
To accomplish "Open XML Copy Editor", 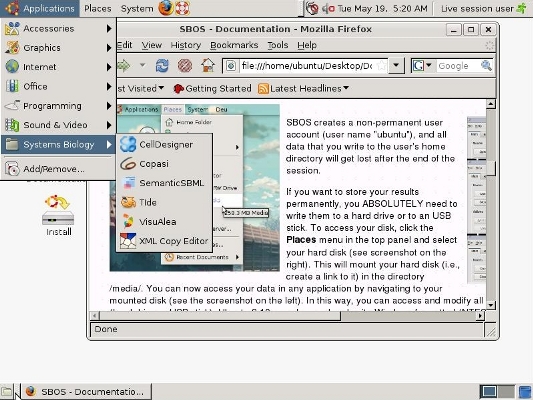I will click(x=164, y=241).
